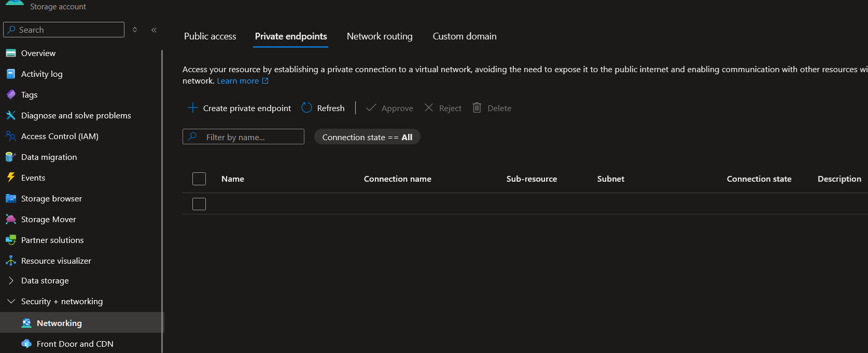The width and height of the screenshot is (868, 353).
Task: Click the Partner solutions icon
Action: (11, 240)
